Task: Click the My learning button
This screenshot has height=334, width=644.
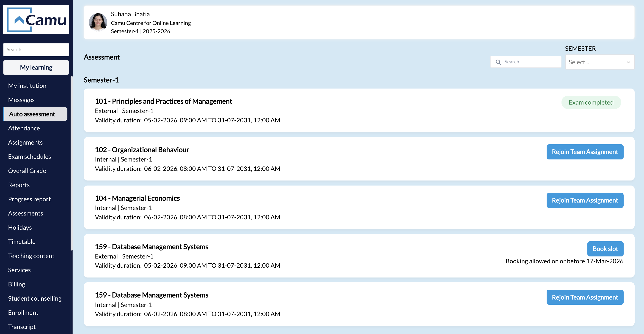Action: pyautogui.click(x=36, y=67)
